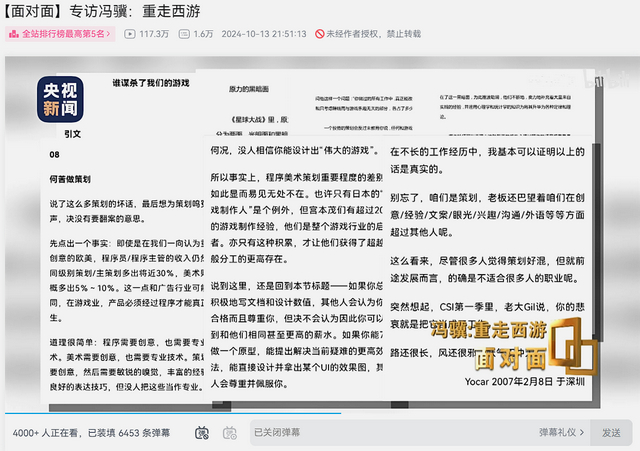The height and width of the screenshot is (451, 640).
Task: Click the 1.6万 danmaku count text
Action: point(203,34)
